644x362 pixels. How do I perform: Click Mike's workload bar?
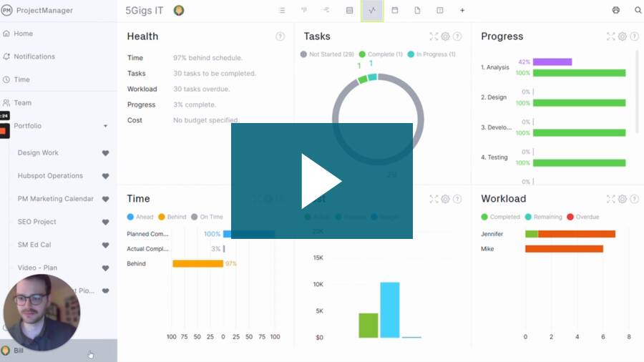pyautogui.click(x=564, y=249)
